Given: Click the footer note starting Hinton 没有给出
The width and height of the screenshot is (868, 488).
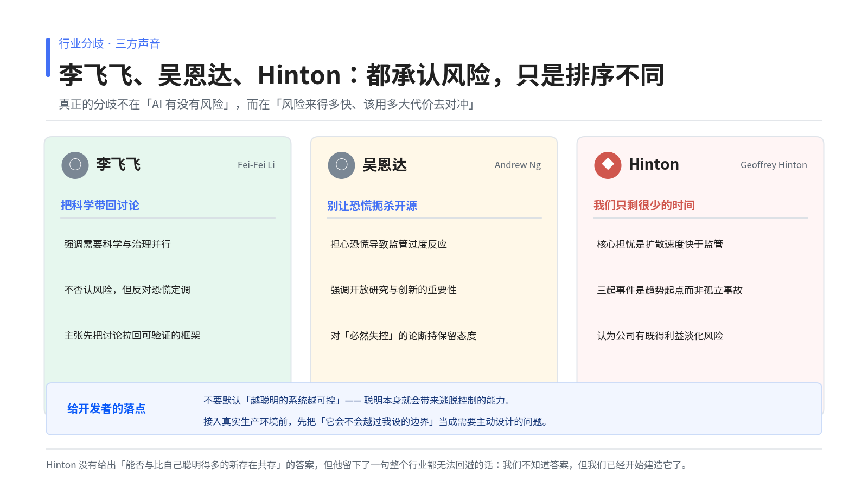Looking at the screenshot, I should click(x=368, y=465).
